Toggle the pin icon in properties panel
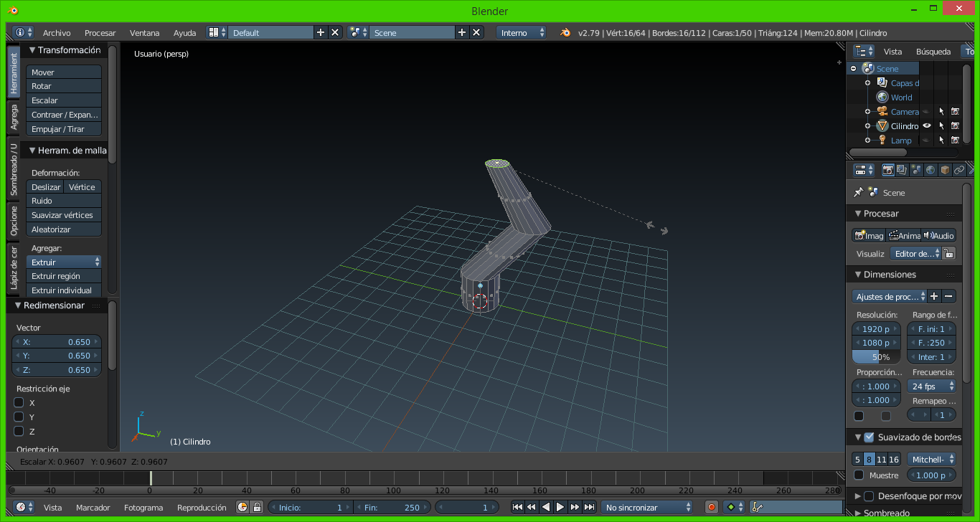The height and width of the screenshot is (522, 980). coord(858,193)
